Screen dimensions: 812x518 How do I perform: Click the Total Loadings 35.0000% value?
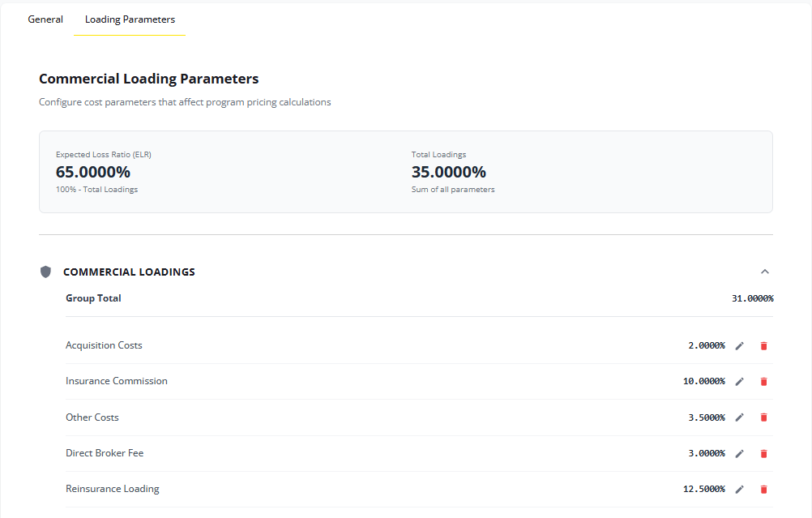(x=448, y=172)
